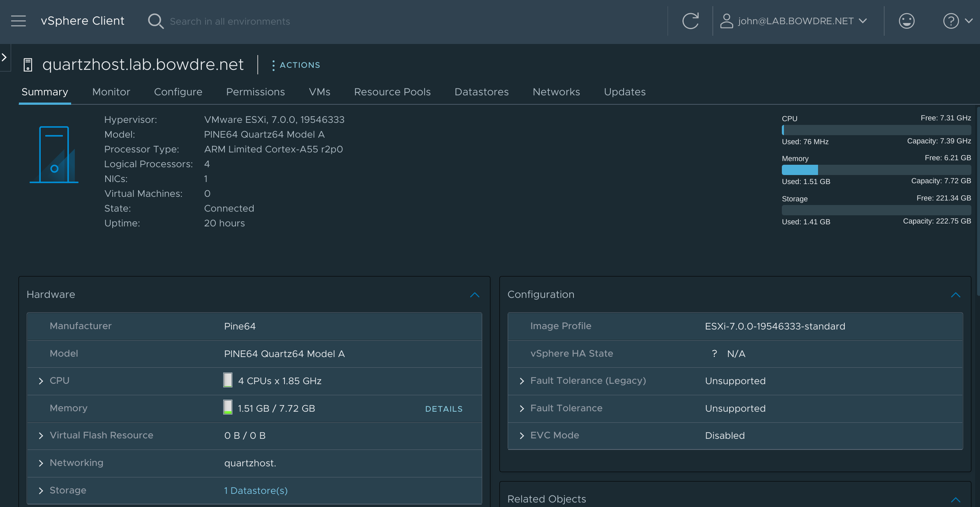This screenshot has height=507, width=980.
Task: Open the help question-mark icon
Action: pos(951,21)
